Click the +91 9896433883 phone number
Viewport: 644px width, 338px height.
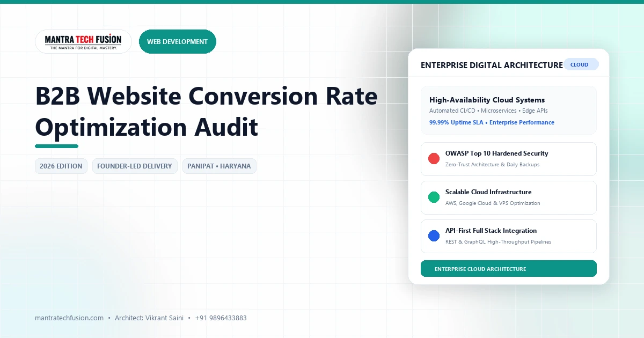click(x=221, y=318)
